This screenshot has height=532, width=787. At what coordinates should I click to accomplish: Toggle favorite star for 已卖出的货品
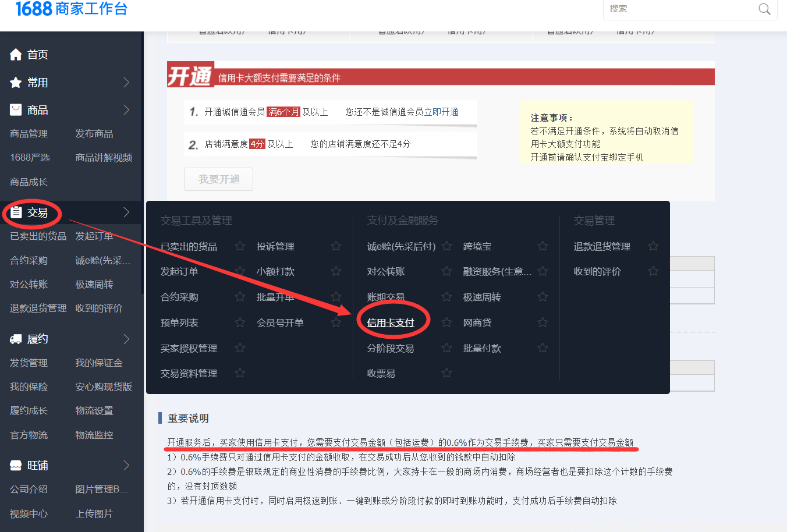point(240,246)
